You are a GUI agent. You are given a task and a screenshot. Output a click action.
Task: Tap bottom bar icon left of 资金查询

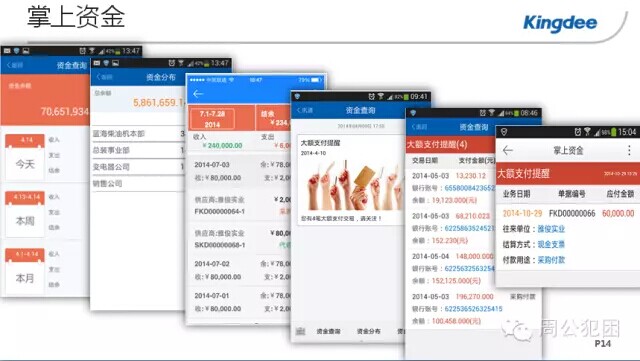click(300, 331)
